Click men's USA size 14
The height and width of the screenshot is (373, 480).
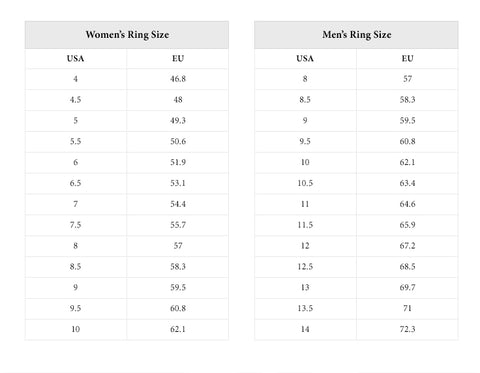click(305, 329)
